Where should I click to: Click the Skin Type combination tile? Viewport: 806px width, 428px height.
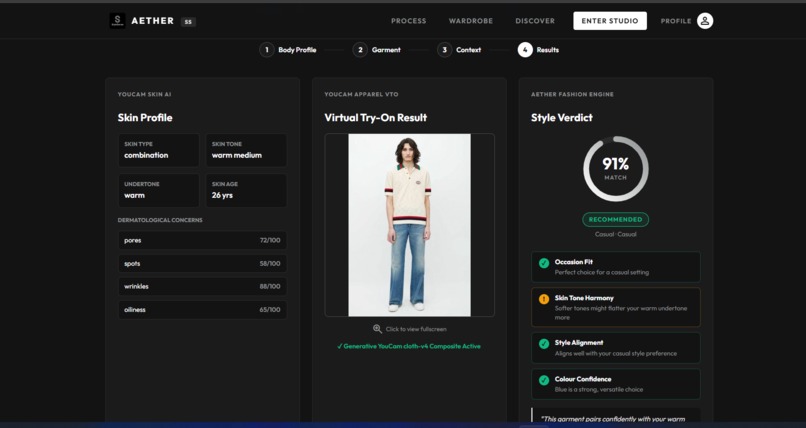(x=159, y=150)
